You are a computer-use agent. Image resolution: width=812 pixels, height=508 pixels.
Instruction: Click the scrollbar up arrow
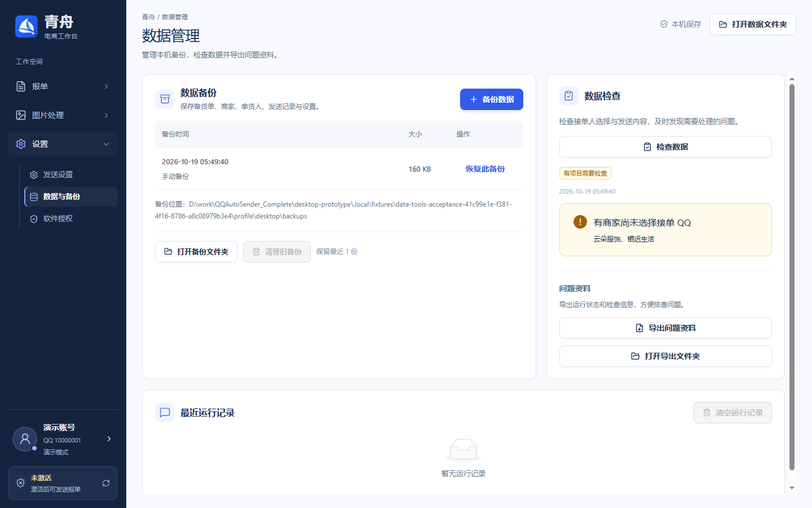click(792, 79)
